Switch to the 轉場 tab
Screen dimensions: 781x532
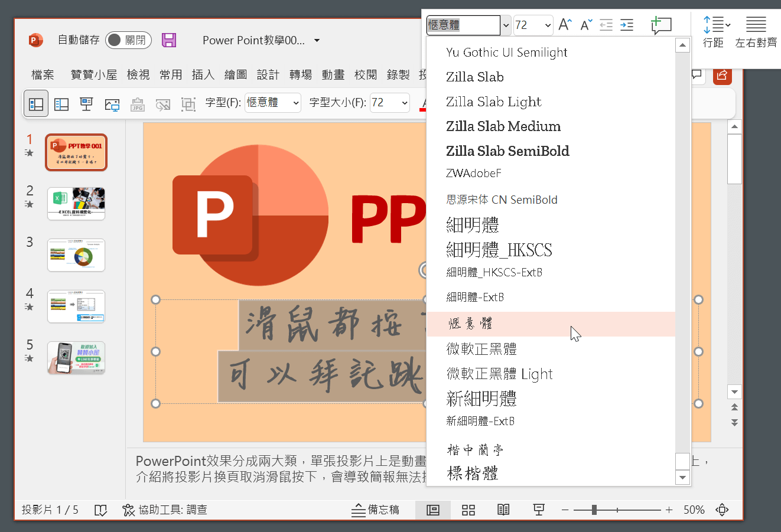coord(301,74)
